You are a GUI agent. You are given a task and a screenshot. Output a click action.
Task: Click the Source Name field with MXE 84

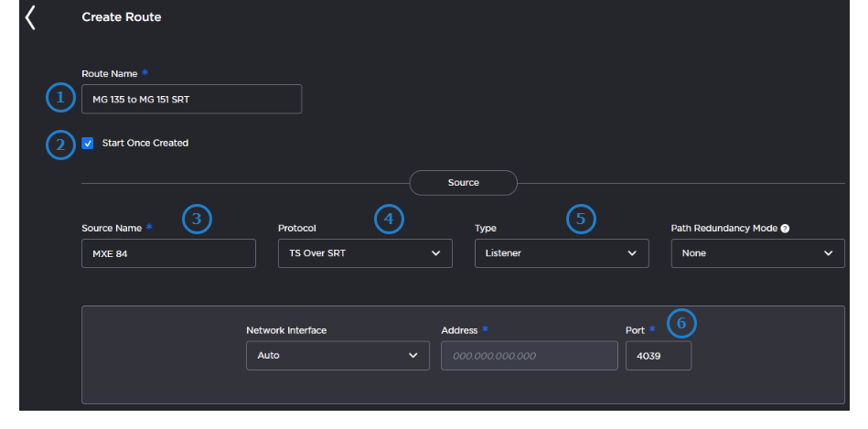point(168,253)
